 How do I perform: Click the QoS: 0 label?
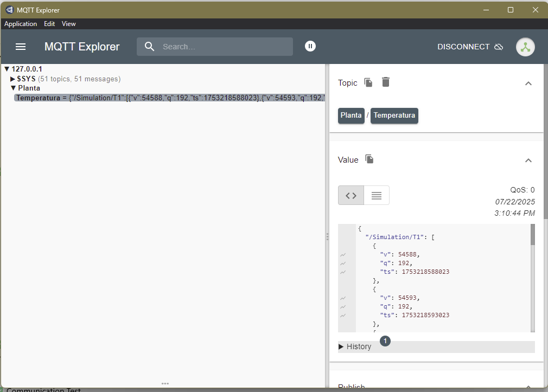[522, 190]
